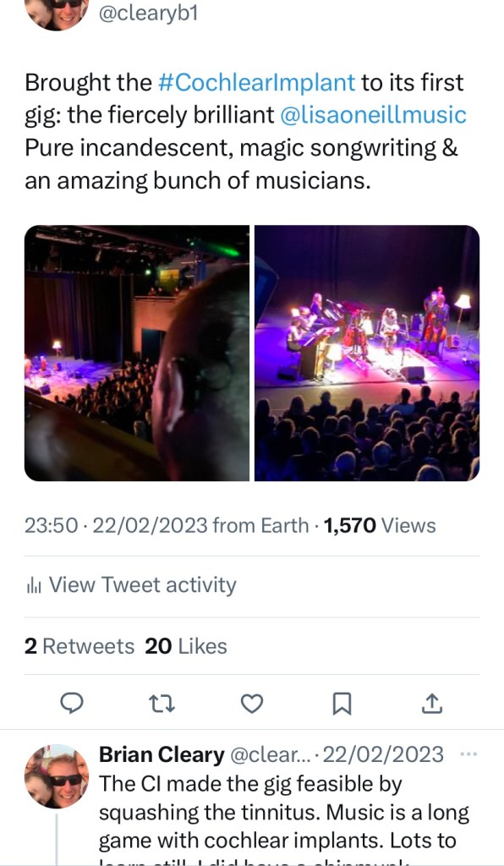Toggle retweet on the post
Screen dimensions: 504x866
click(x=162, y=703)
